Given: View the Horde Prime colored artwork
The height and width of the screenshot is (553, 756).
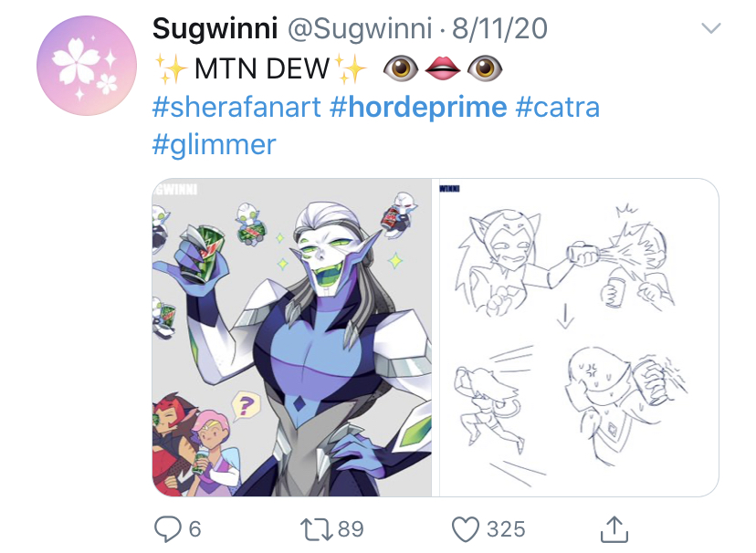Looking at the screenshot, I should point(291,338).
